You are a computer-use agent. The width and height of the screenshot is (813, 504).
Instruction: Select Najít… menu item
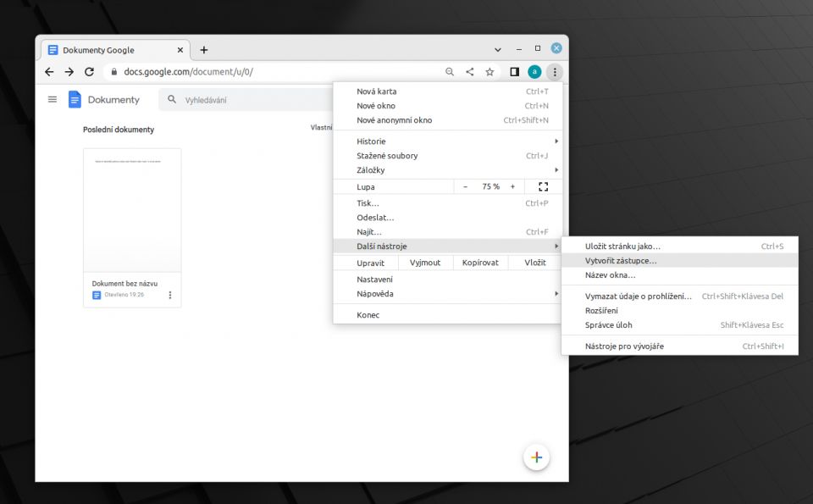tap(447, 232)
